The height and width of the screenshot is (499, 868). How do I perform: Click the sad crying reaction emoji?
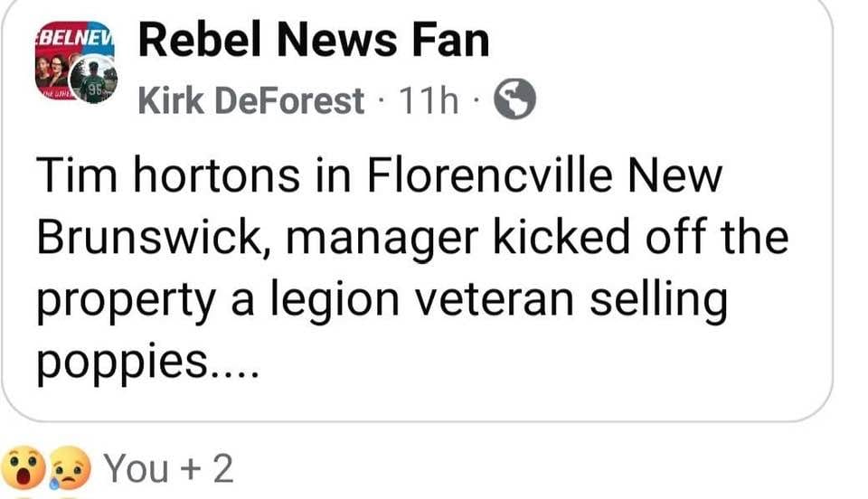click(x=71, y=468)
